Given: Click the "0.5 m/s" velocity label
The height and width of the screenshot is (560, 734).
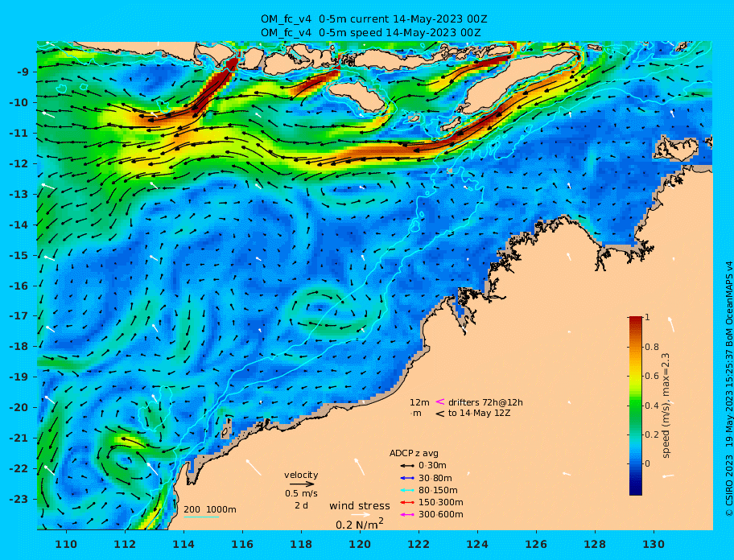Looking at the screenshot, I should click(301, 493).
